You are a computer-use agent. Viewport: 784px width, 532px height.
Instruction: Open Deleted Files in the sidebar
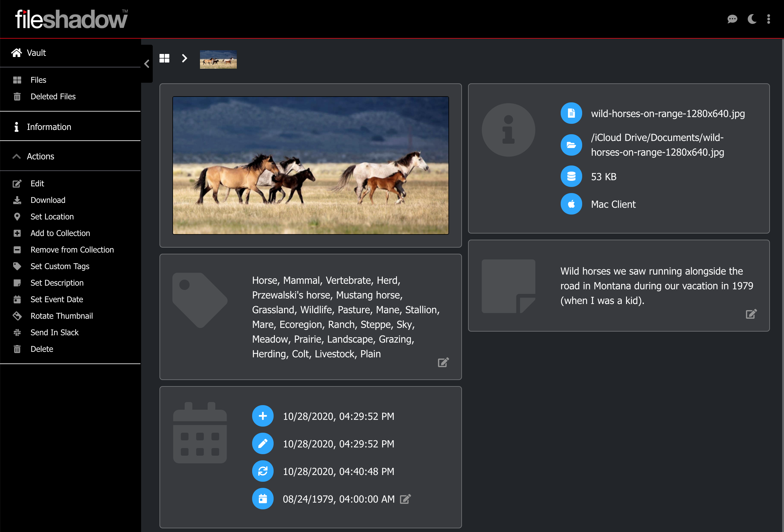(x=53, y=97)
